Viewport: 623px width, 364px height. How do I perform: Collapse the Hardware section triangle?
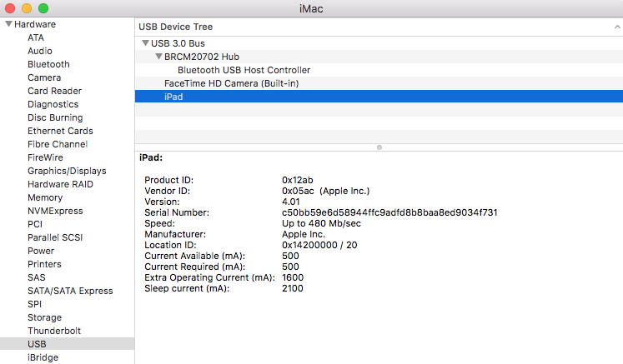8,24
